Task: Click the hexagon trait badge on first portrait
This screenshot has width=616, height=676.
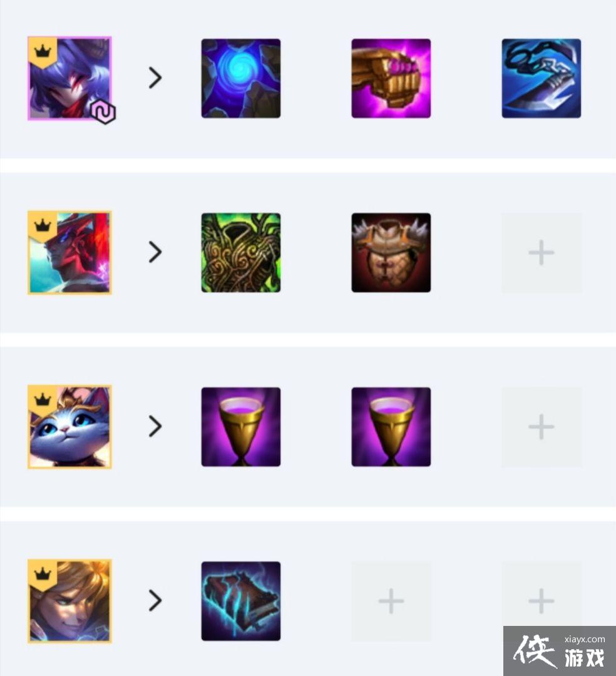Action: [x=104, y=113]
